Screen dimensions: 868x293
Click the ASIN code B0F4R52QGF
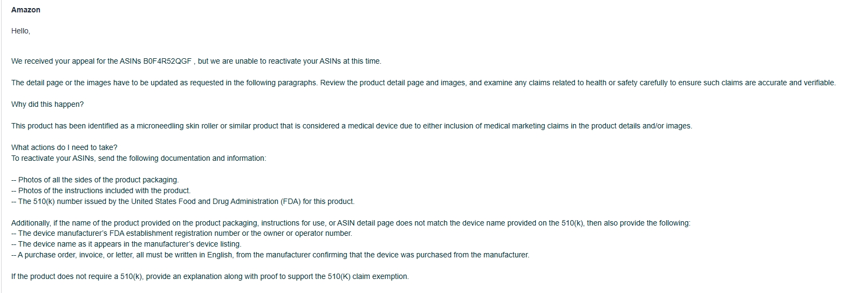(167, 61)
